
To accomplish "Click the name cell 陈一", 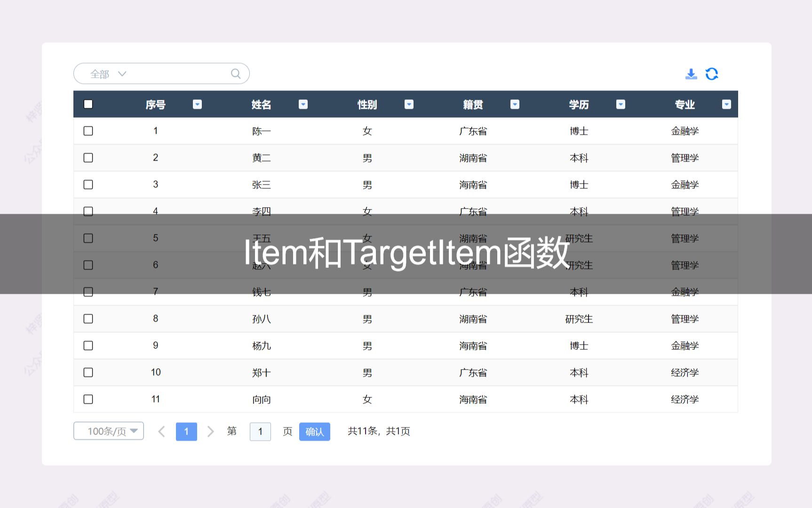I will 261,131.
